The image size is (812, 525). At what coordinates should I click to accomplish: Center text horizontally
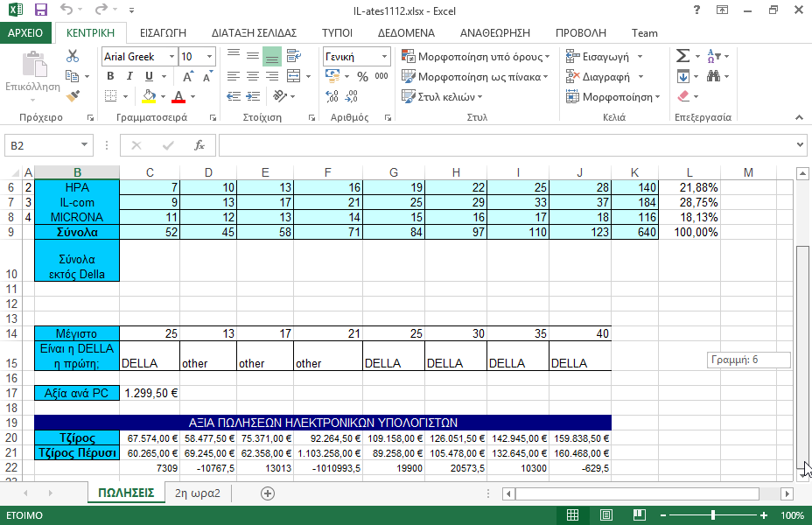[253, 76]
